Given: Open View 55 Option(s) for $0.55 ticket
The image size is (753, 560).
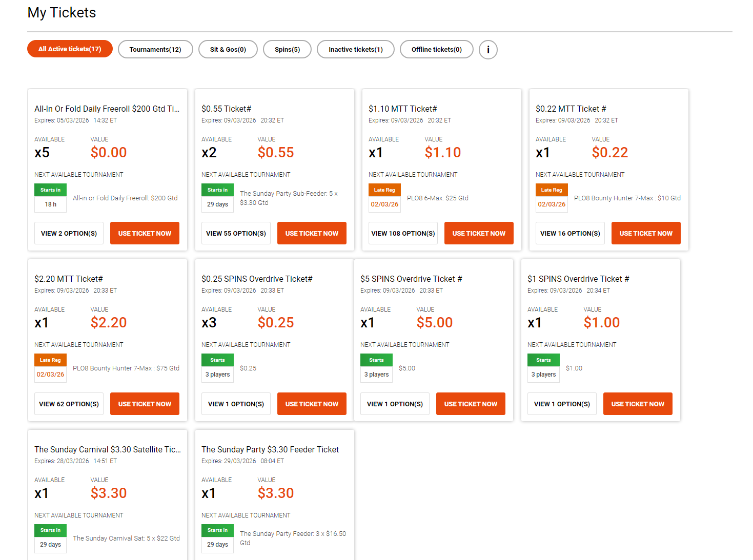Looking at the screenshot, I should (236, 233).
